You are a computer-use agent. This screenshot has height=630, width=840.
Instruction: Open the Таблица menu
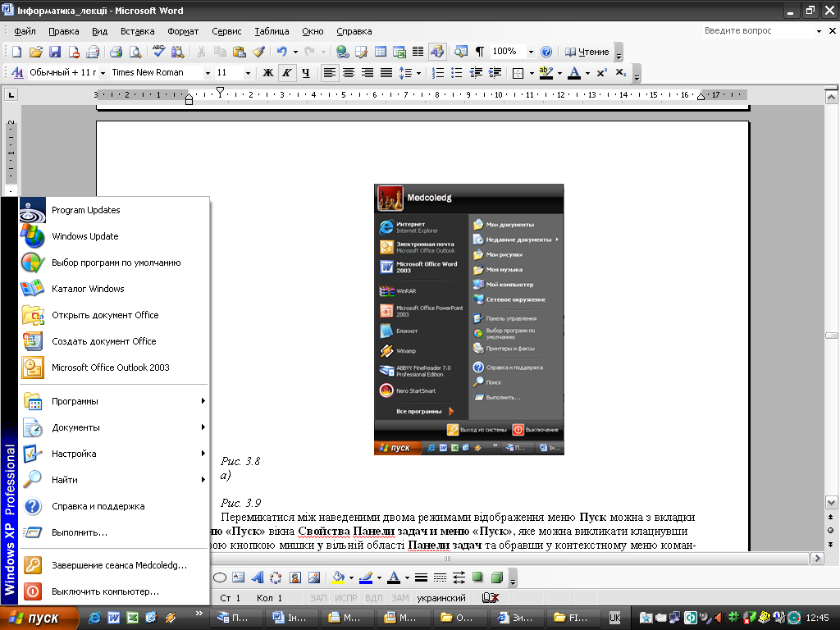pyautogui.click(x=272, y=32)
